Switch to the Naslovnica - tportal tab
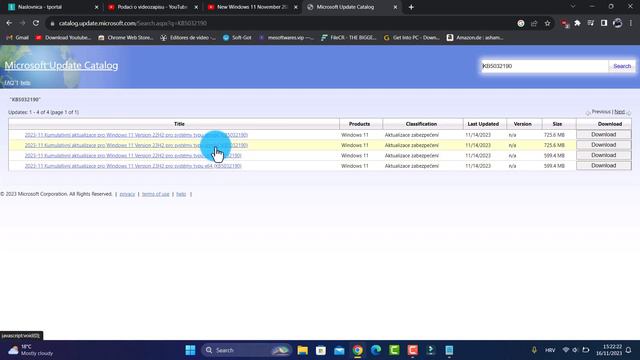The image size is (640, 360). coord(53,7)
